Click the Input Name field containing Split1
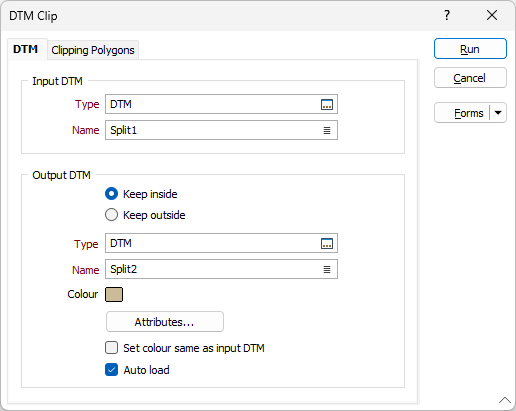The height and width of the screenshot is (411, 516). point(221,130)
